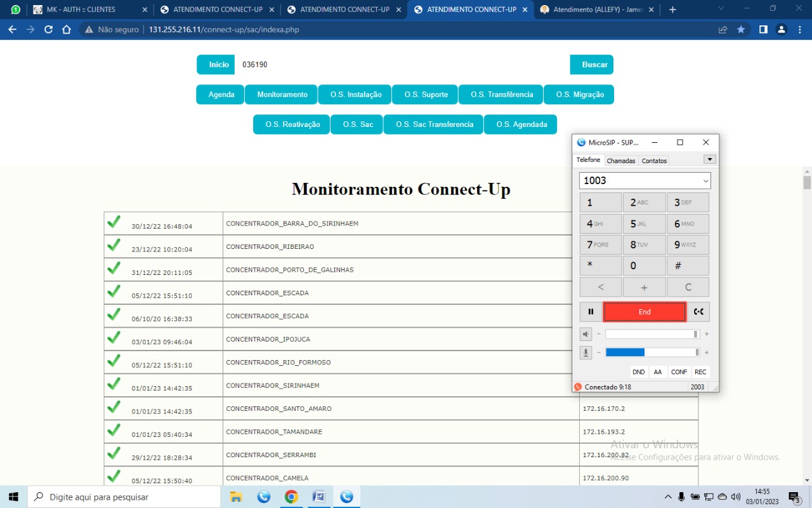Switch to the Telefone tab in MicroSIP

588,160
